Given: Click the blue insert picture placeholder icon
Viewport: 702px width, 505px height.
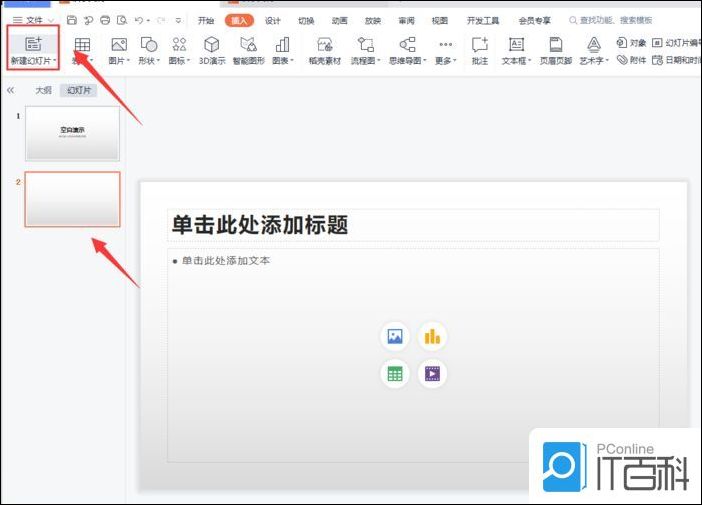Looking at the screenshot, I should tap(394, 336).
